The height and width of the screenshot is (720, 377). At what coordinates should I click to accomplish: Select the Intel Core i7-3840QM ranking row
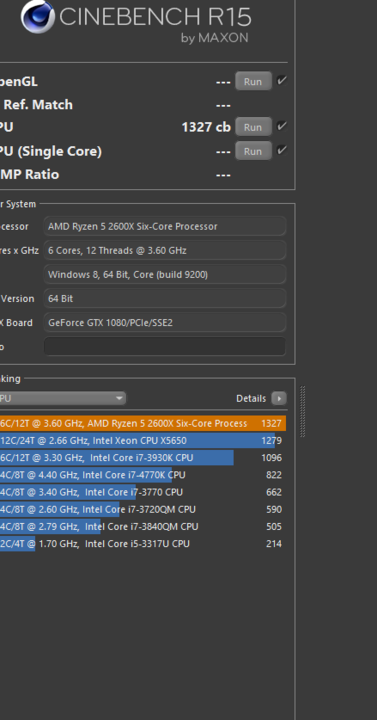click(x=143, y=527)
